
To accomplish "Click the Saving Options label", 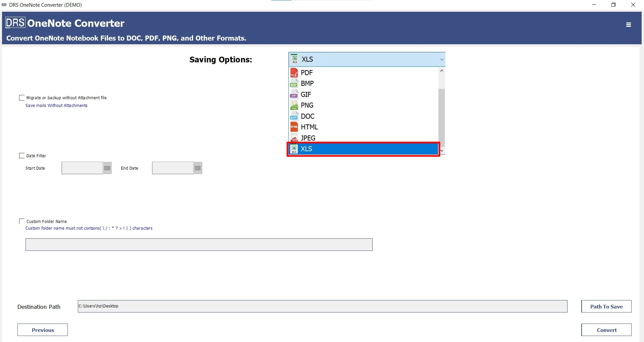I will click(x=221, y=60).
